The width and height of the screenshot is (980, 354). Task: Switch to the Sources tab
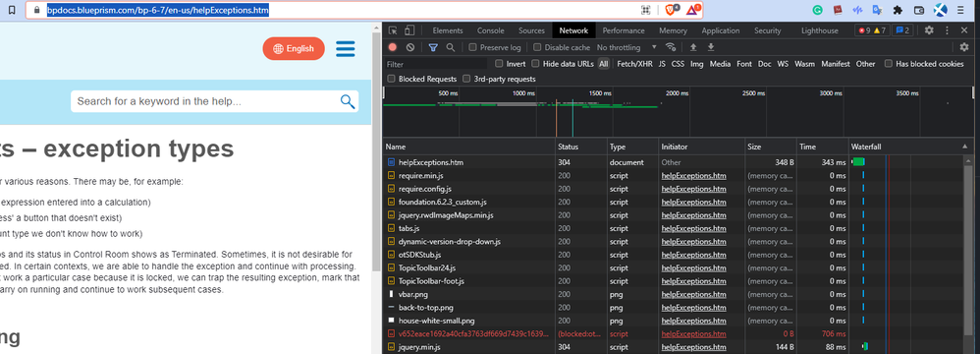pyautogui.click(x=531, y=30)
